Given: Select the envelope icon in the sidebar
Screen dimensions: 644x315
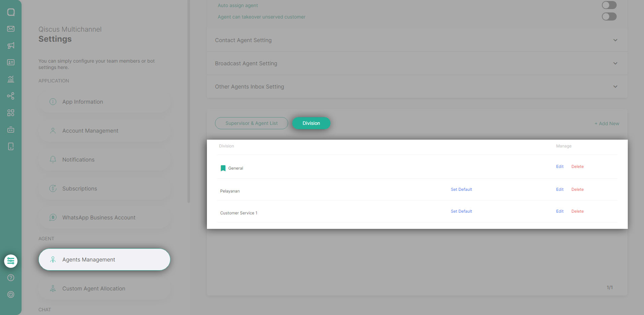Looking at the screenshot, I should [x=11, y=29].
